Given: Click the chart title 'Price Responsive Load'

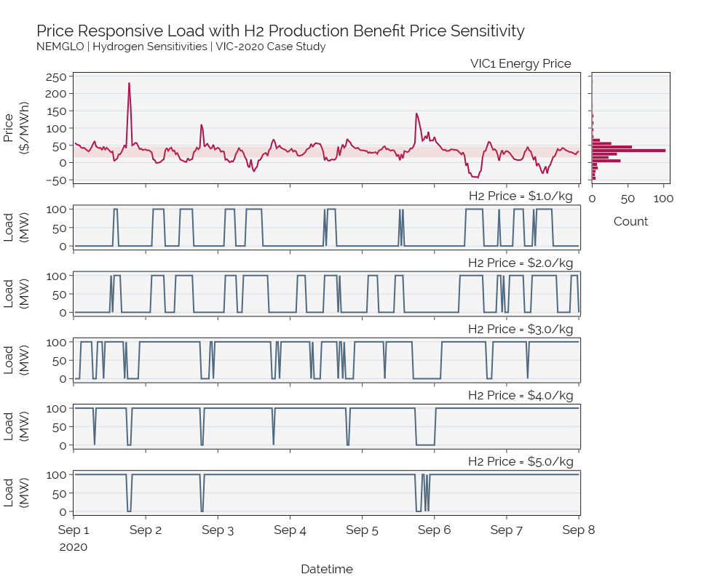Looking at the screenshot, I should (x=121, y=31).
